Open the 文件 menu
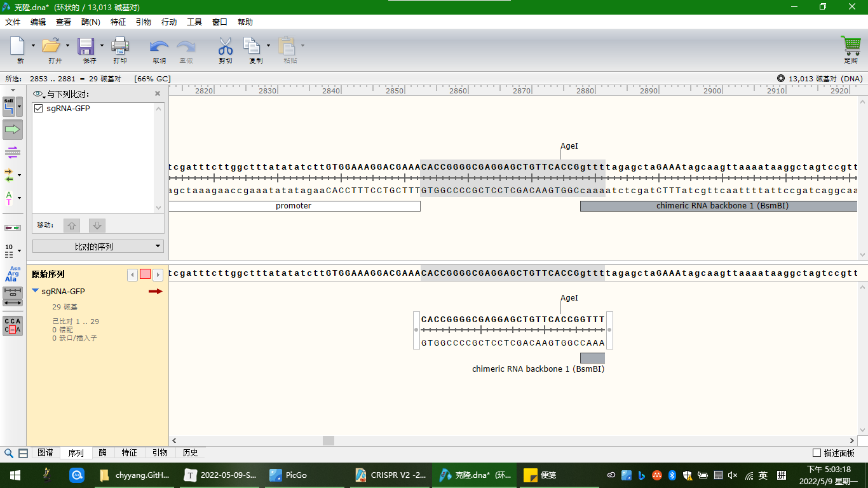This screenshot has height=488, width=868. (13, 22)
